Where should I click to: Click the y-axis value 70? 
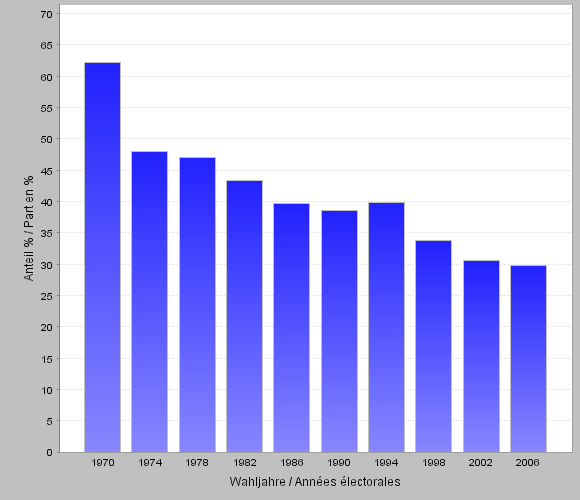coord(47,14)
